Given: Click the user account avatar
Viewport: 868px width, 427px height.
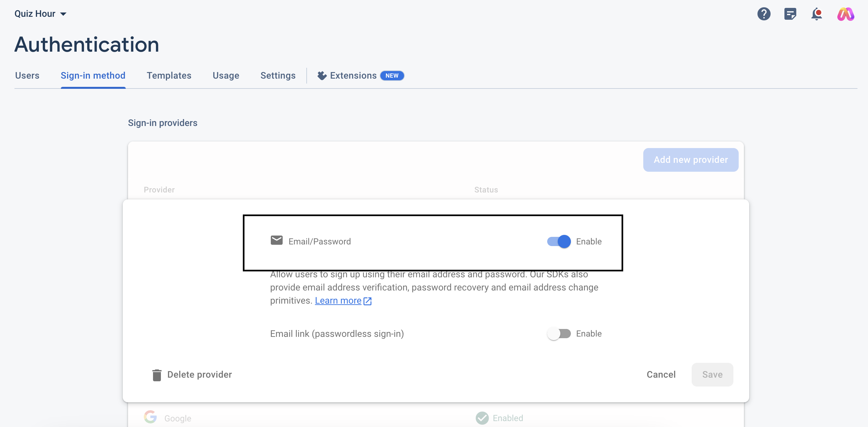Looking at the screenshot, I should click(x=845, y=14).
